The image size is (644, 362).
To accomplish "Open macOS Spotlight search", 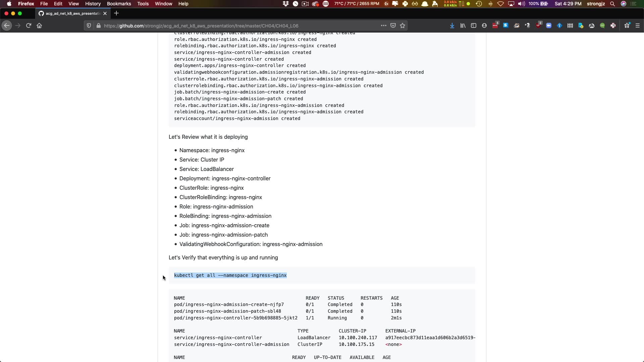I will click(612, 4).
